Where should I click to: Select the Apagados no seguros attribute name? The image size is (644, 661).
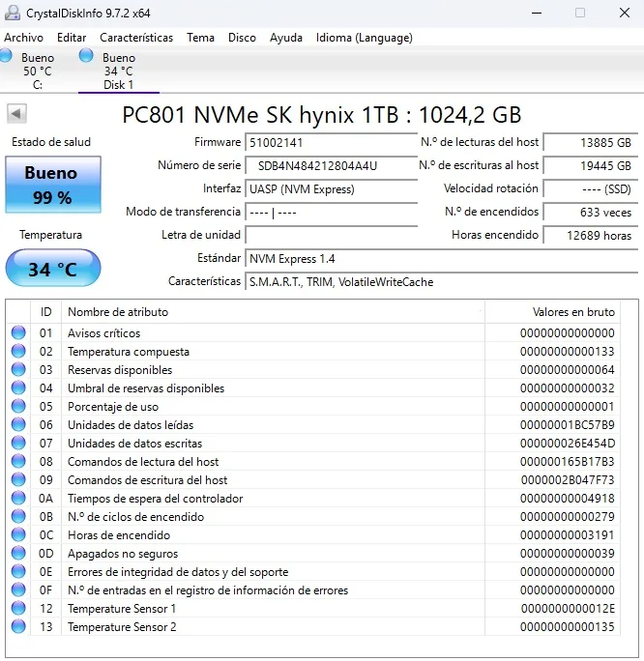pos(123,554)
